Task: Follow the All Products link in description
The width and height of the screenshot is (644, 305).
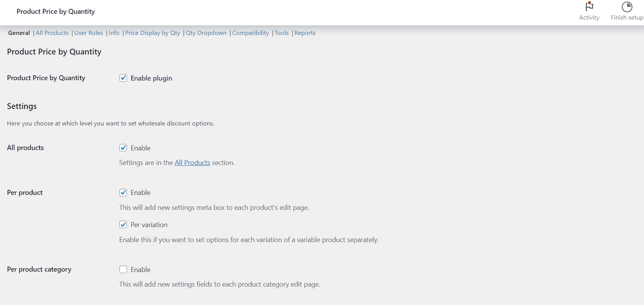Action: click(x=192, y=163)
